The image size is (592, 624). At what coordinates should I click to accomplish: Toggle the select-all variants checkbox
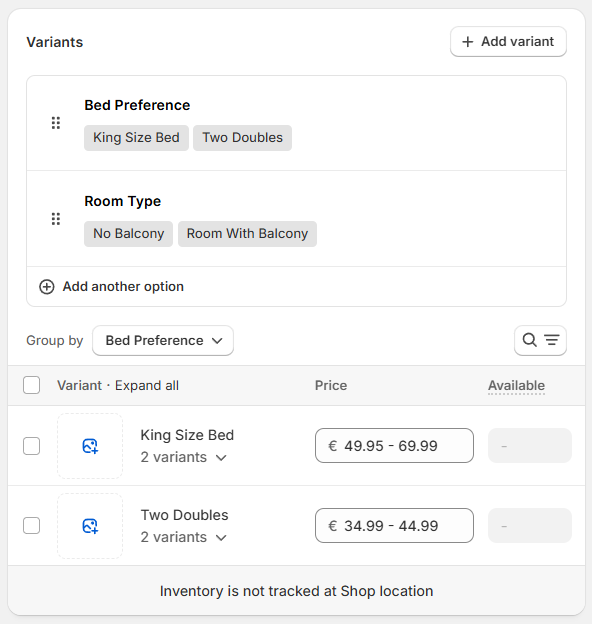(x=31, y=385)
